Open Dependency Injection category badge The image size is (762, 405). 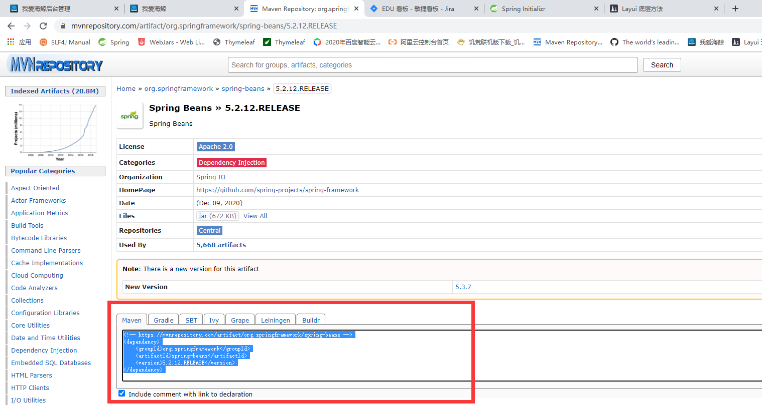(231, 162)
